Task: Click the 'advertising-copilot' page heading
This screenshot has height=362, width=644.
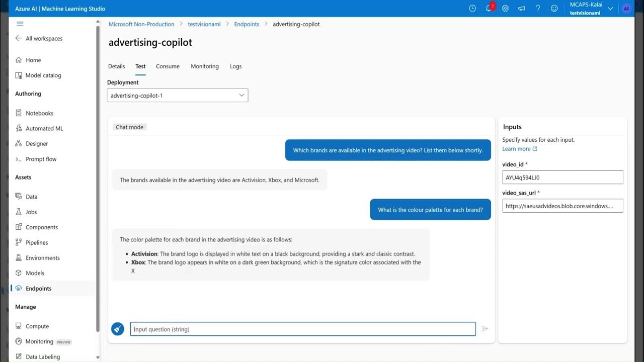Action: (x=150, y=42)
